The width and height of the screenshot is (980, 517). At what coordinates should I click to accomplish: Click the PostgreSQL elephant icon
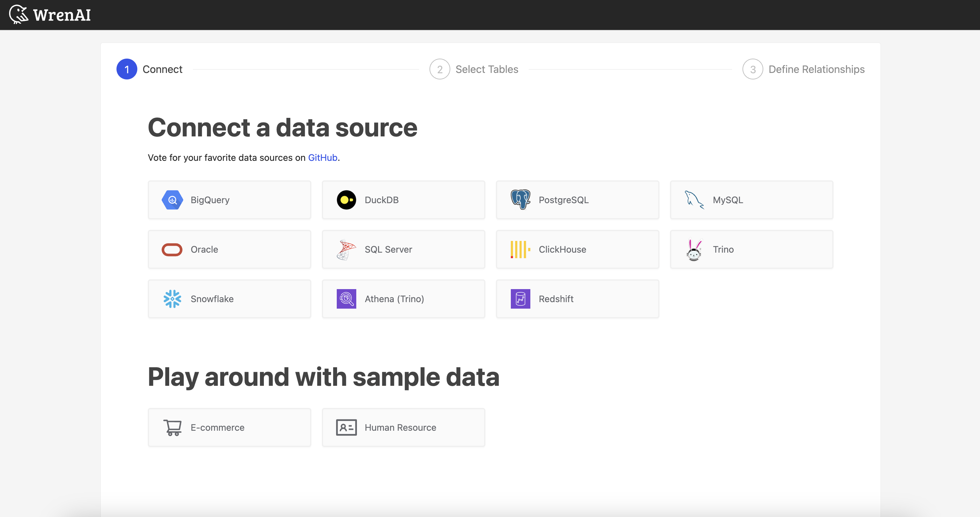pyautogui.click(x=521, y=200)
